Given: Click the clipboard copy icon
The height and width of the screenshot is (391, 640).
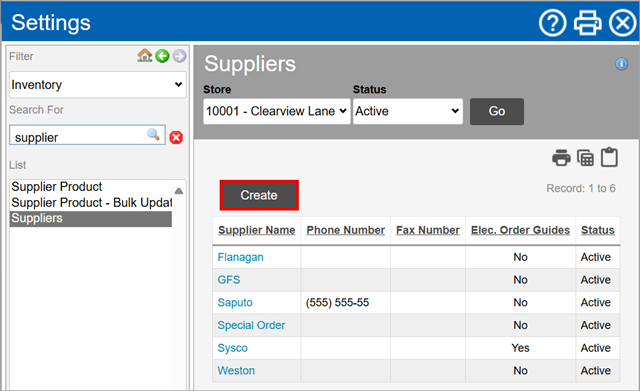Looking at the screenshot, I should pyautogui.click(x=609, y=157).
